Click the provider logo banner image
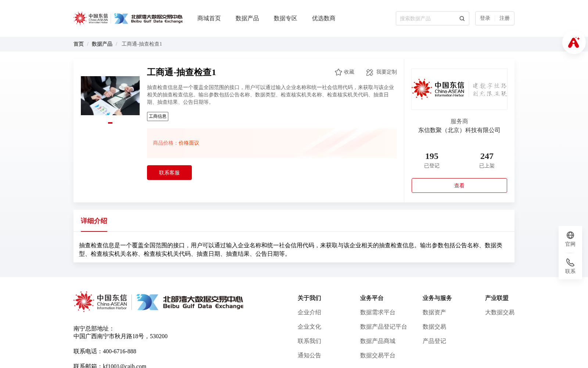Viewport: 588px width, 368px height. click(x=459, y=89)
